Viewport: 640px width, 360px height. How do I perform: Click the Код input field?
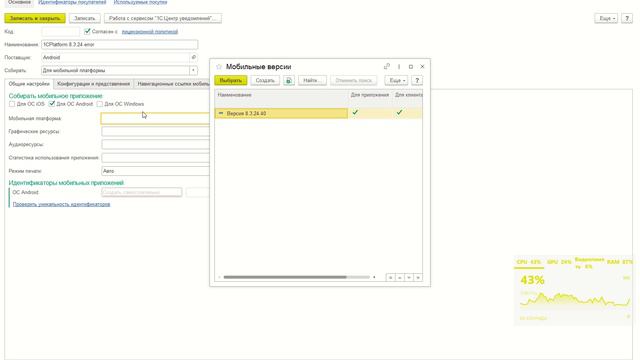coord(60,31)
